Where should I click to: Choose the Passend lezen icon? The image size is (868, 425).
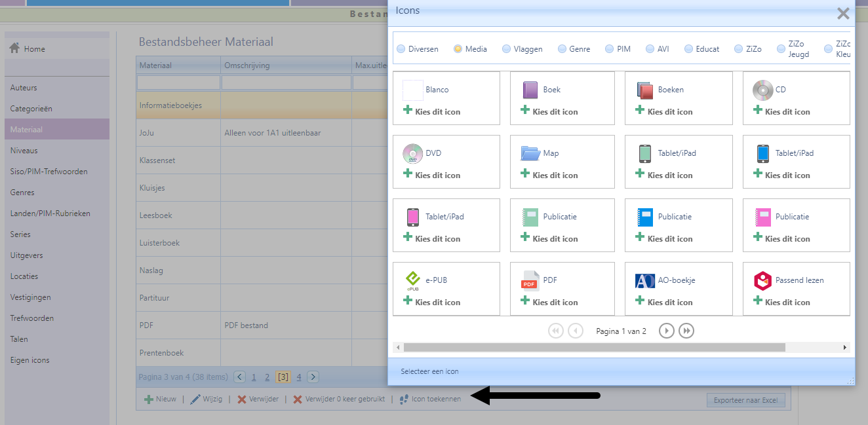[763, 280]
